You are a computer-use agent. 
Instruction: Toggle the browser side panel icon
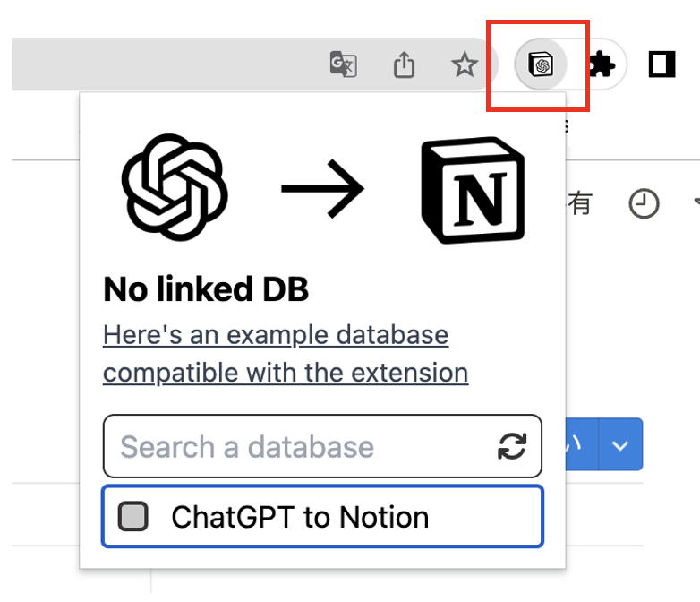662,64
